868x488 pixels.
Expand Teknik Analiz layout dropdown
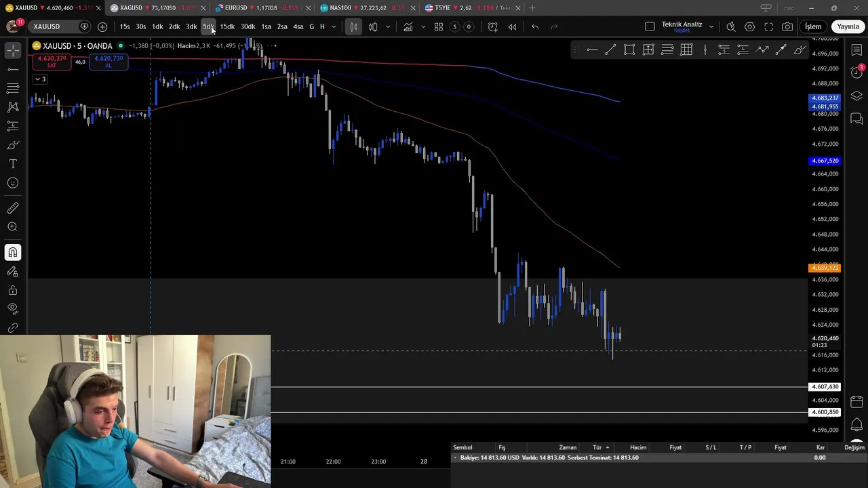(x=711, y=26)
